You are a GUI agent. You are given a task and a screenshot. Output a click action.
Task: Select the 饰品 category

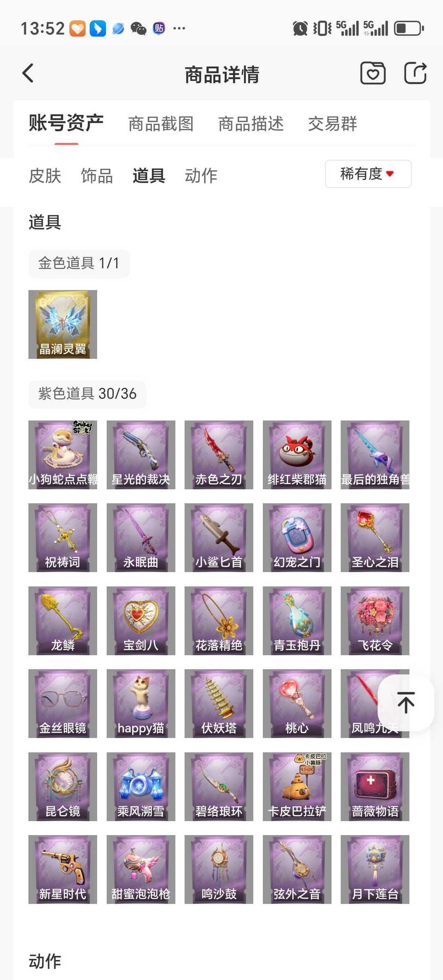97,176
